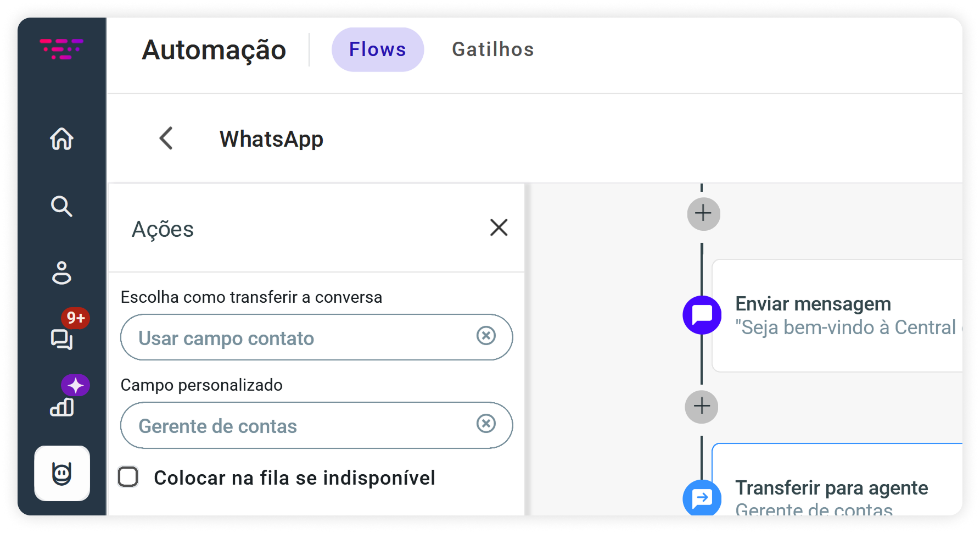
Task: Go back using the arrow beside WhatsApp
Action: pos(166,138)
